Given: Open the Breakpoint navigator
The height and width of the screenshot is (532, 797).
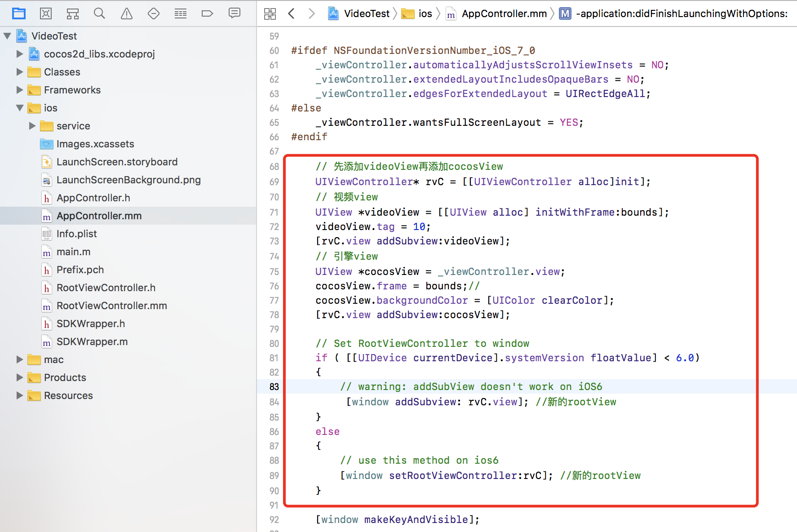Looking at the screenshot, I should (207, 13).
